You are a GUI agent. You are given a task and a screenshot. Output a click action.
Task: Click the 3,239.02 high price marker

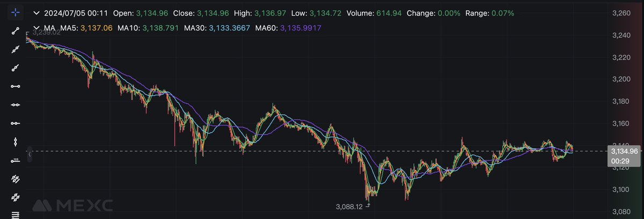pos(46,33)
